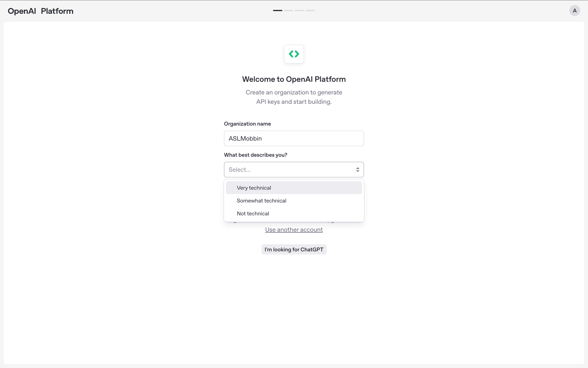The width and height of the screenshot is (588, 368).
Task: Click the first onboarding progress step
Action: coord(277,10)
